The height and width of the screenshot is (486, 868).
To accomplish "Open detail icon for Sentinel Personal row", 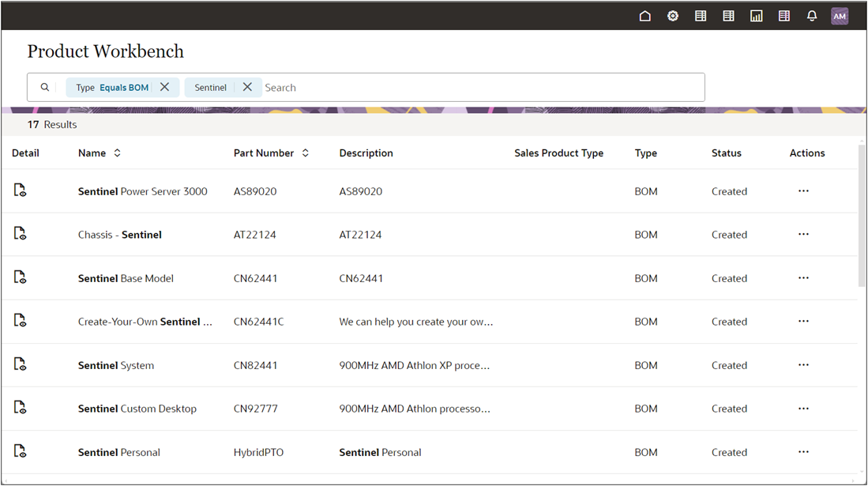I will click(20, 451).
